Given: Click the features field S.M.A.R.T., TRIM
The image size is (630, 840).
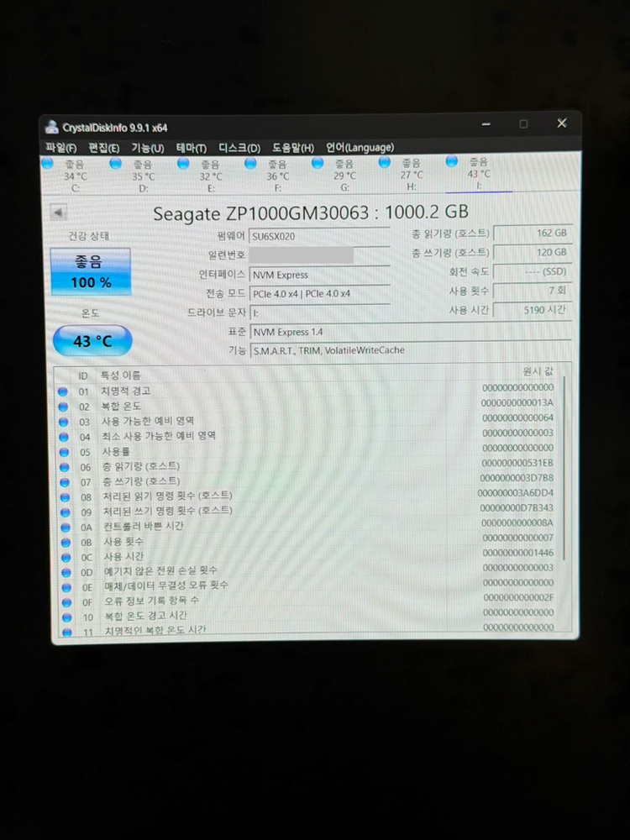Looking at the screenshot, I should pos(411,350).
